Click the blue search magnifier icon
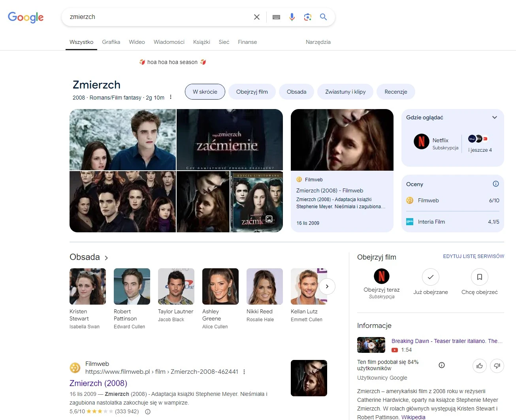 click(x=324, y=17)
